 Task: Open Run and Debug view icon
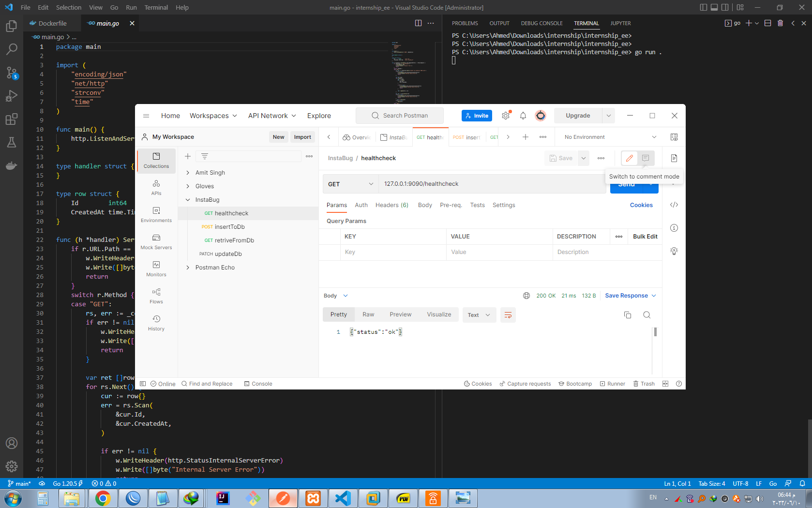pyautogui.click(x=12, y=96)
